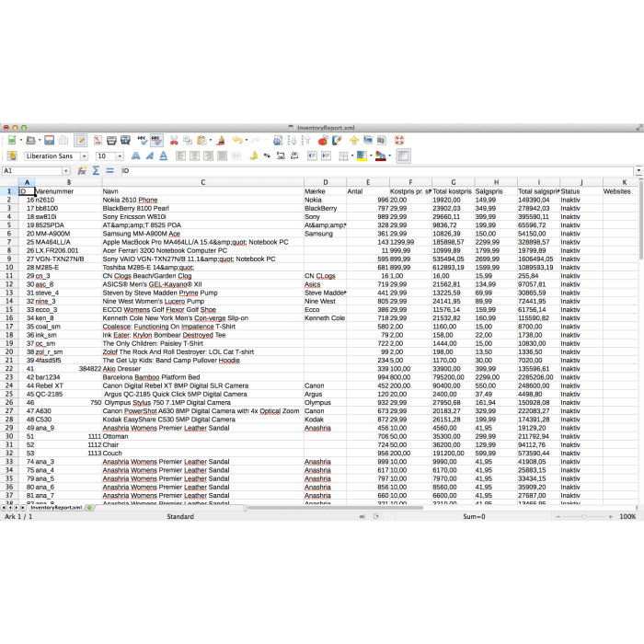Viewport: 644px width, 644px height.
Task: Open the Undo history dropdown arrow
Action: [x=247, y=141]
